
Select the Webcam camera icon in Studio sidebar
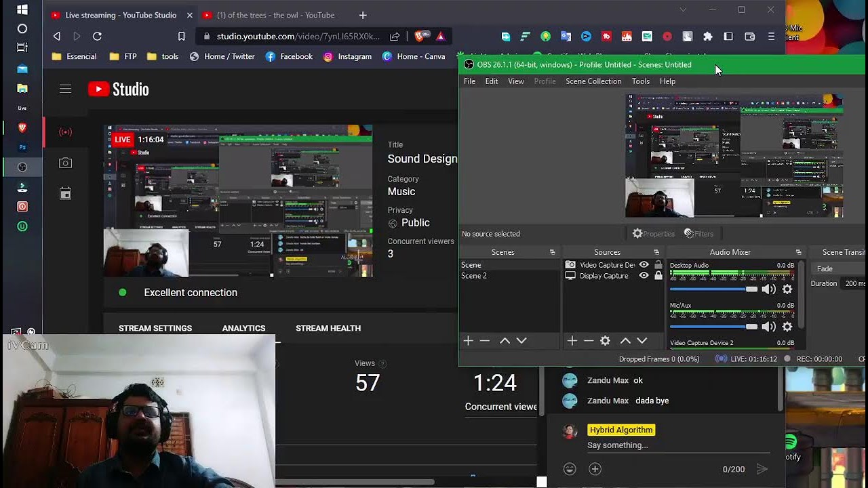(x=65, y=163)
